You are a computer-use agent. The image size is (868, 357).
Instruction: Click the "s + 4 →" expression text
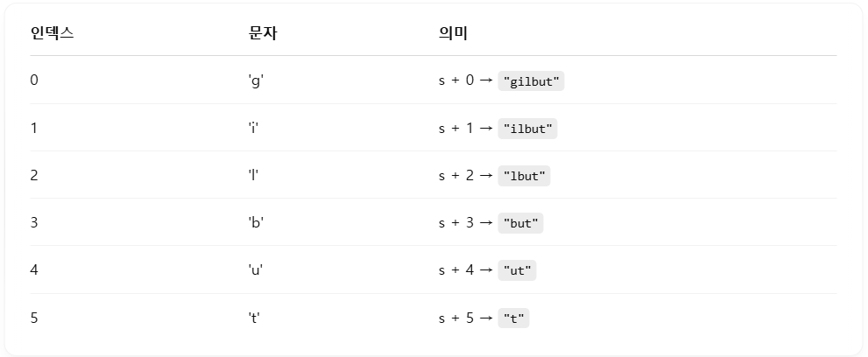pos(466,270)
